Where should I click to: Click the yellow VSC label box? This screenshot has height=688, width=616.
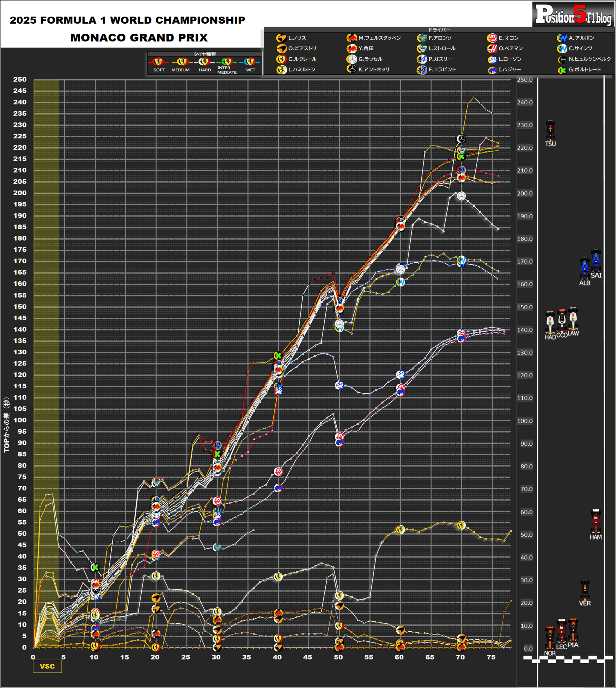pos(47,666)
